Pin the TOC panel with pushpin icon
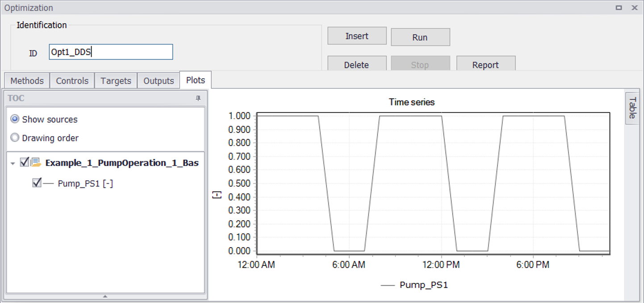This screenshot has height=303, width=644. coord(198,98)
